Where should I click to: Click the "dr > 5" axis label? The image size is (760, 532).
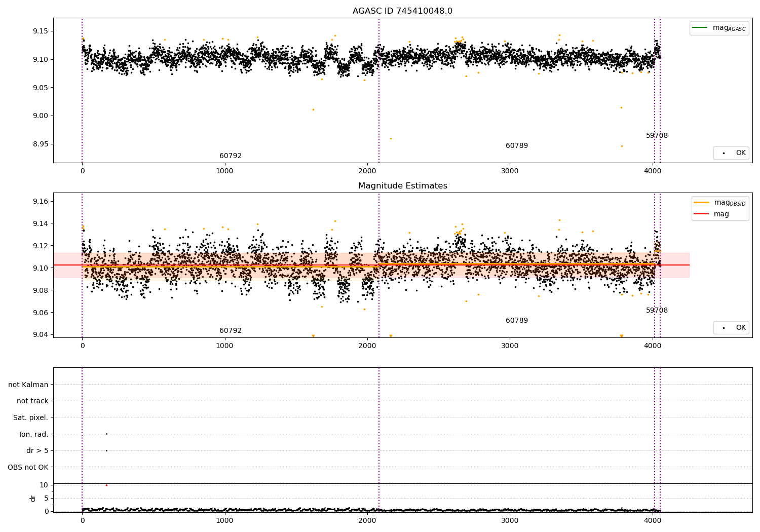(37, 451)
